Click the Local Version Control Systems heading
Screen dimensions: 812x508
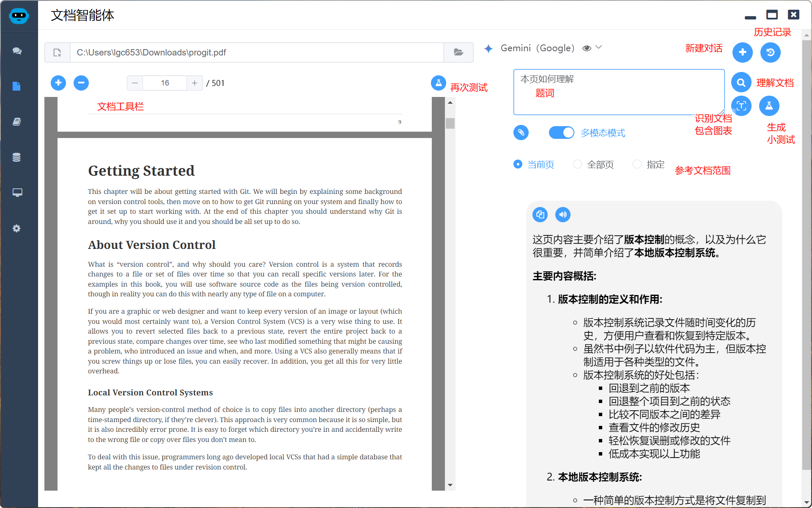pos(150,392)
